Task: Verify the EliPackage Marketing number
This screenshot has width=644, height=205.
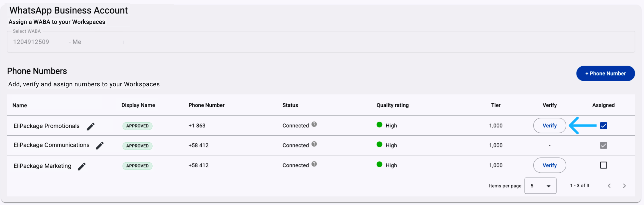Action: pos(550,165)
